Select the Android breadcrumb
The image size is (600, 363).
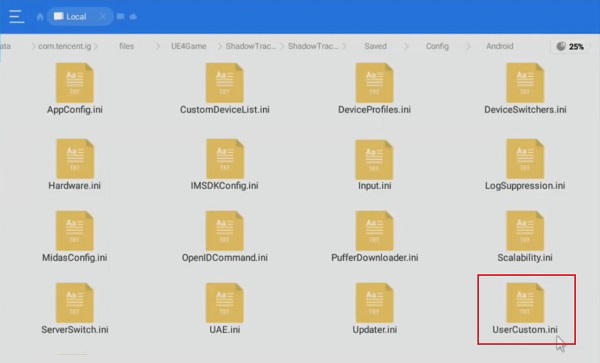click(x=499, y=46)
